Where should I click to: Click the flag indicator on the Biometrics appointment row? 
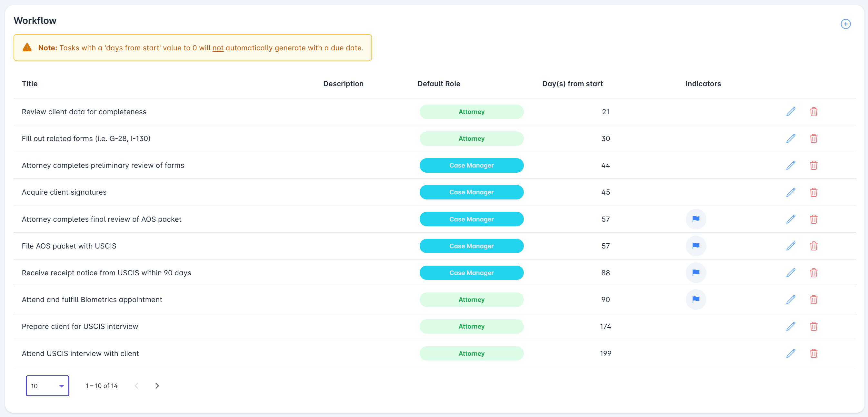point(695,299)
